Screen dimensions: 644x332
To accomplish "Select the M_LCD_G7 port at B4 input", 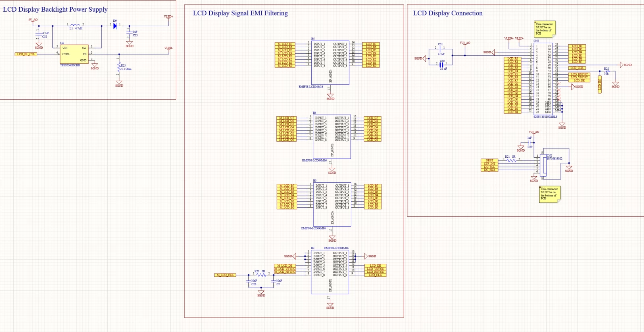I will click(x=286, y=118).
